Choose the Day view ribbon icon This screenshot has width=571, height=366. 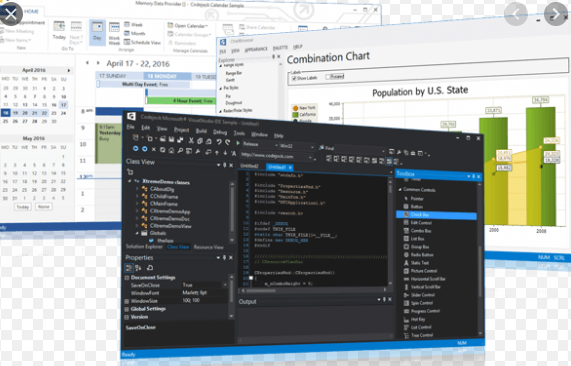click(x=97, y=32)
